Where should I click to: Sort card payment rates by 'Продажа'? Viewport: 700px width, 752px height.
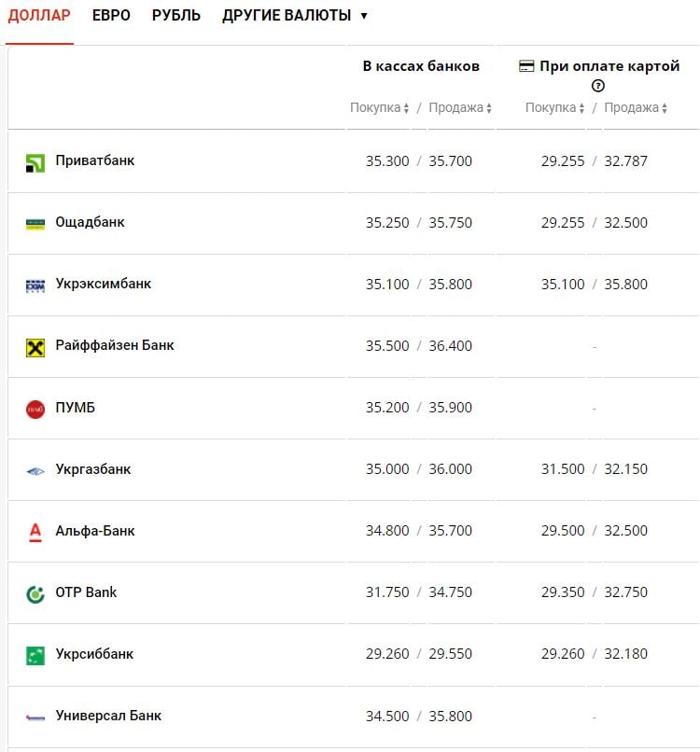pyautogui.click(x=637, y=108)
